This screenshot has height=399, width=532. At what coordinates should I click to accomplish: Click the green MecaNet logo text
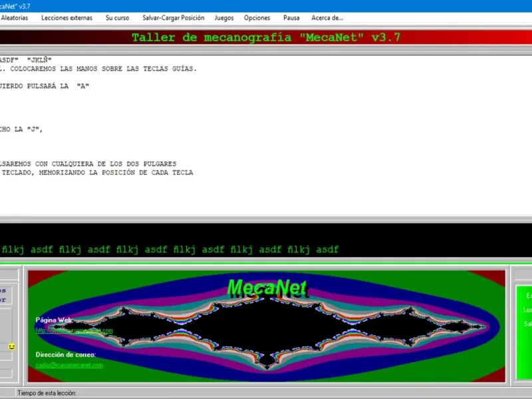coord(267,288)
